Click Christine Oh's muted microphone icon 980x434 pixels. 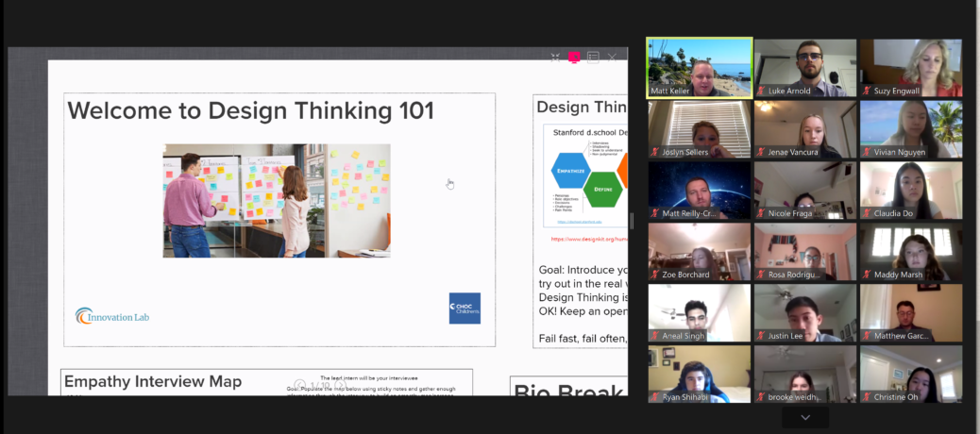click(x=867, y=397)
